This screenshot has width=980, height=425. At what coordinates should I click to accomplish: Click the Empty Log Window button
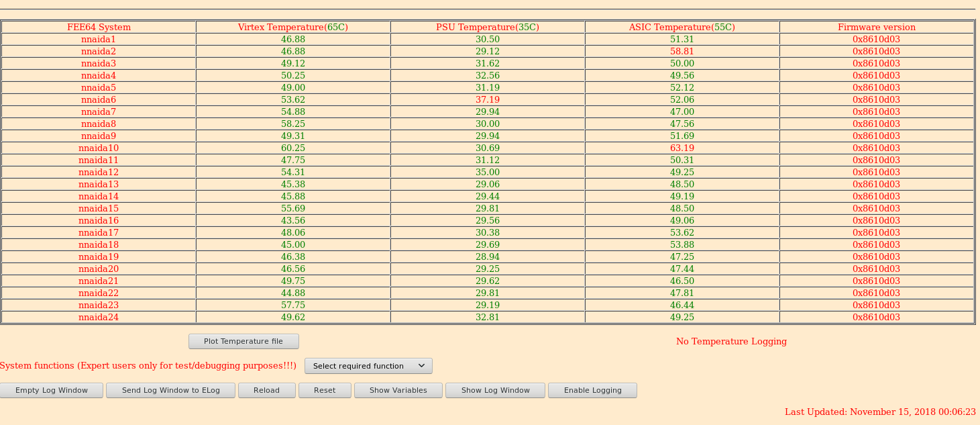52,390
